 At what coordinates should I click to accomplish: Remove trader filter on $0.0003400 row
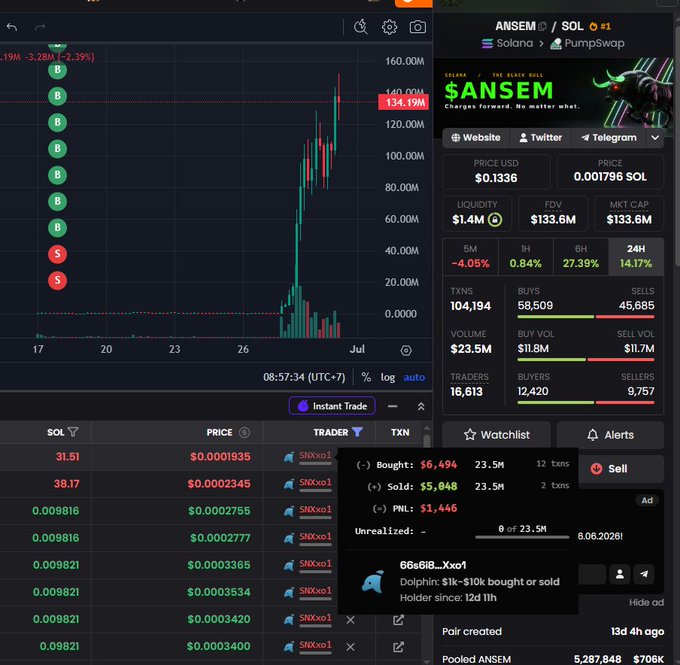click(350, 647)
